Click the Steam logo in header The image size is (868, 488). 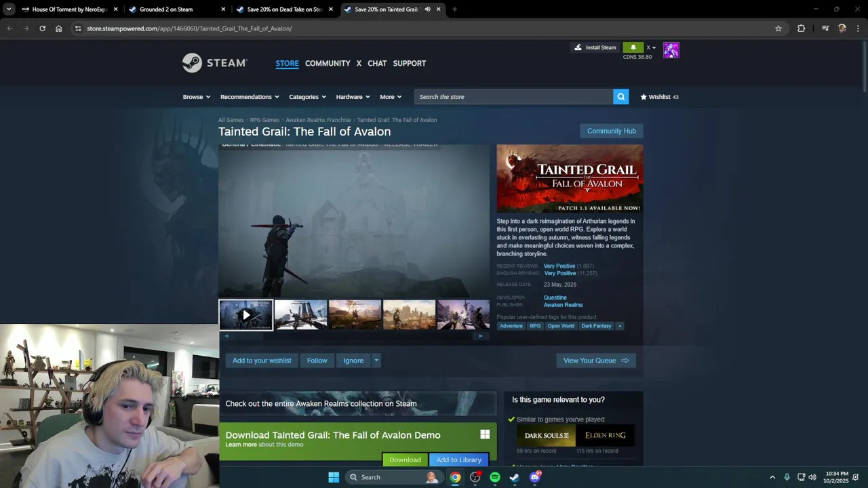tap(214, 63)
